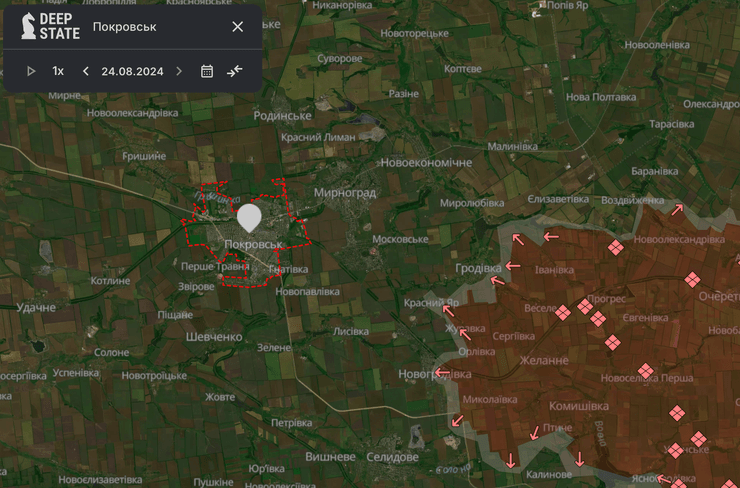Click the attack arrow left of Новогродівка
The image size is (740, 488).
[442, 373]
